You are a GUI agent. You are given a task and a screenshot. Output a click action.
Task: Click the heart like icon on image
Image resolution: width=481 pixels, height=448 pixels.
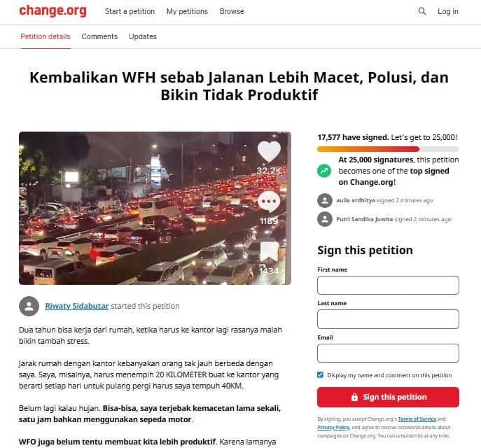[x=269, y=151]
